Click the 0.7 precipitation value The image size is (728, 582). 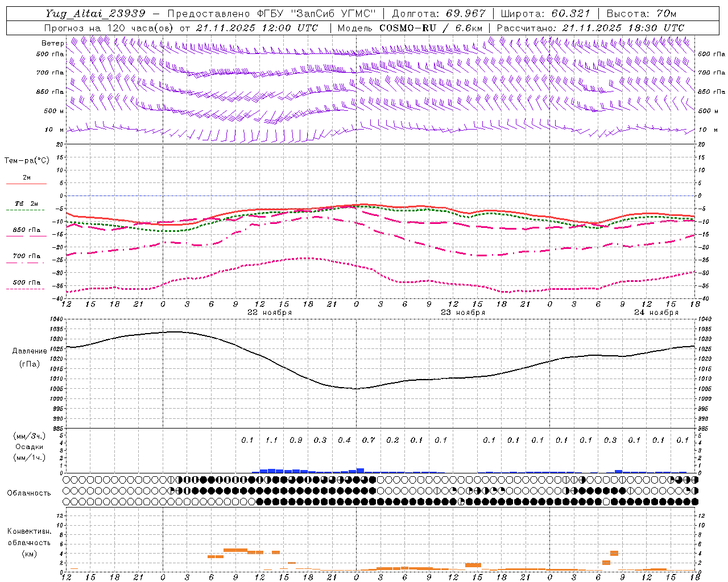369,440
